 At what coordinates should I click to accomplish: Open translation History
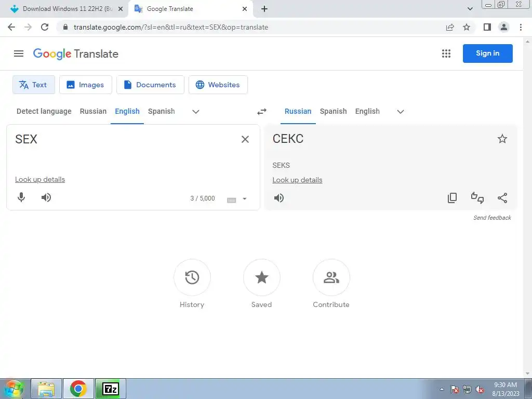click(x=192, y=277)
